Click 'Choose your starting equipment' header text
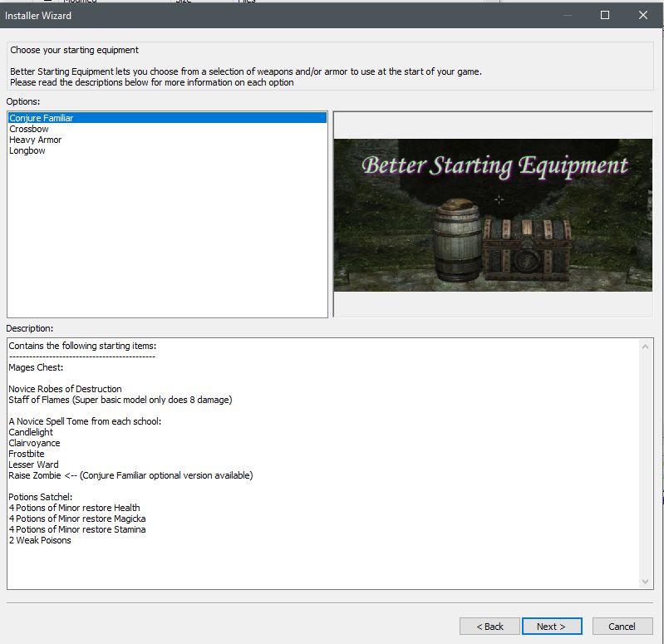 [74, 50]
